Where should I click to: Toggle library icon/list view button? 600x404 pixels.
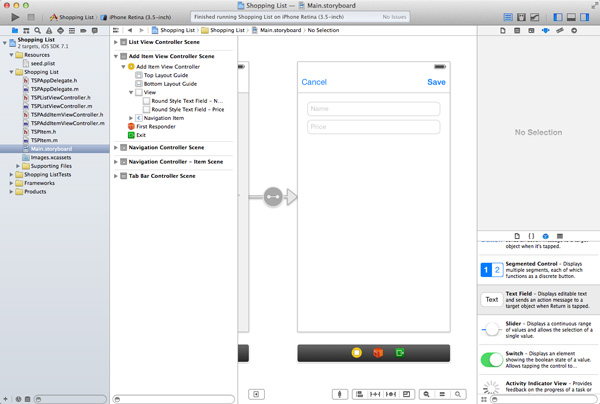pos(484,399)
